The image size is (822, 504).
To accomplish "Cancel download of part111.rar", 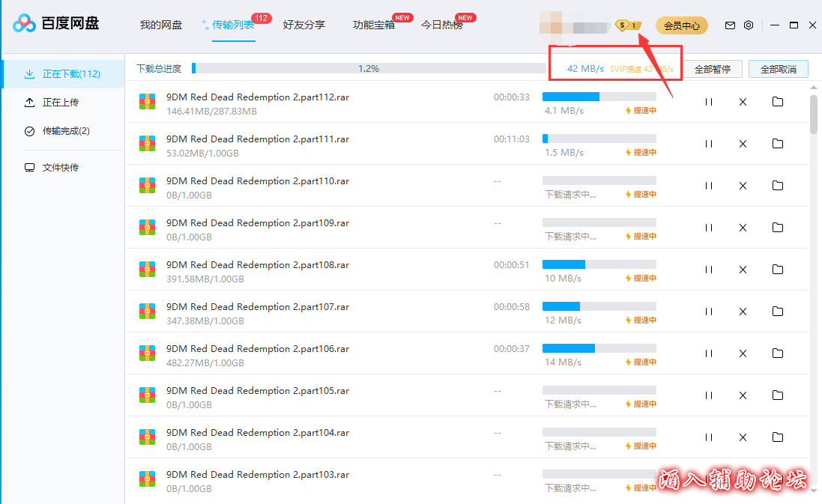I will click(x=743, y=144).
